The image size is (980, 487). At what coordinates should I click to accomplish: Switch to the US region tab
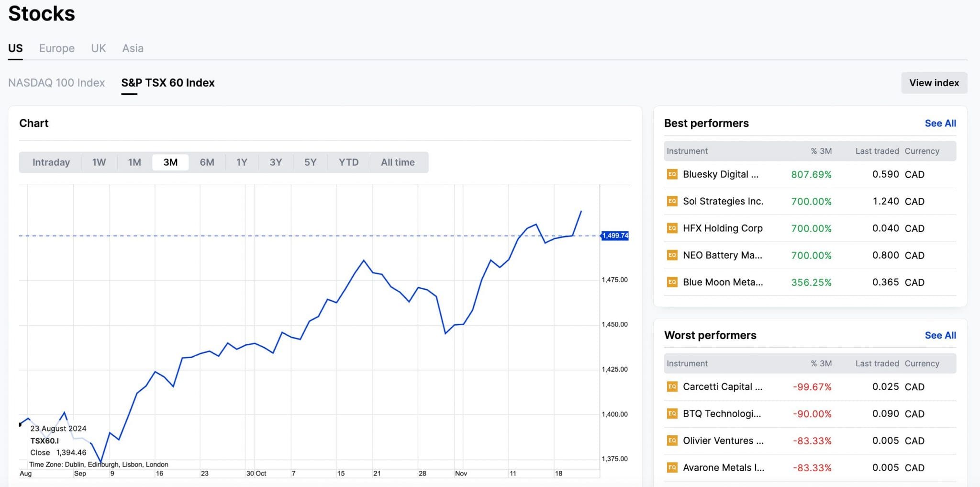[15, 48]
